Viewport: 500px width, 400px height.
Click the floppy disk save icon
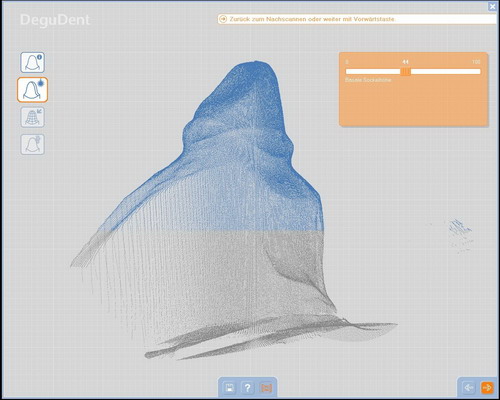pyautogui.click(x=229, y=388)
